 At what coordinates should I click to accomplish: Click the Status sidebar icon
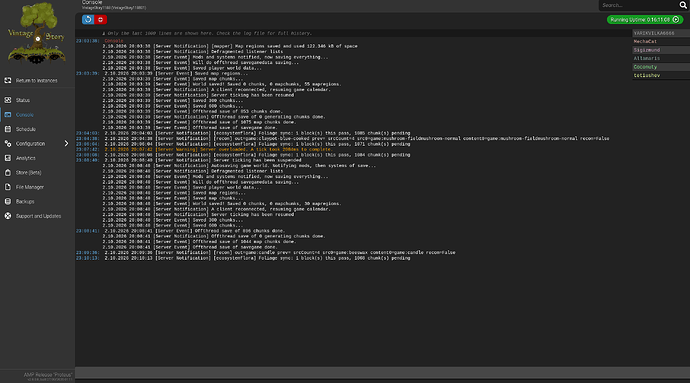pyautogui.click(x=8, y=100)
